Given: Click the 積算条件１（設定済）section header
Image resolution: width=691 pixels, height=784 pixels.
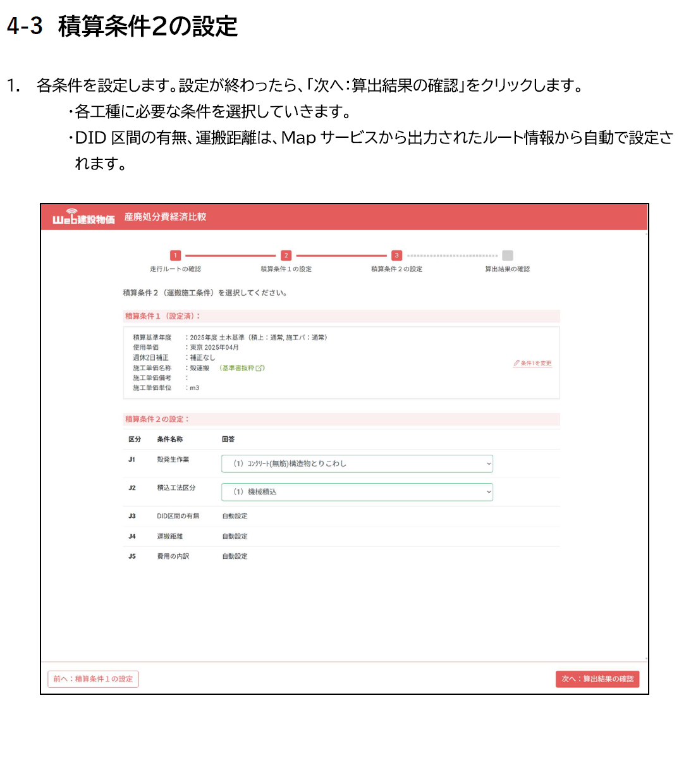Looking at the screenshot, I should coord(341,316).
